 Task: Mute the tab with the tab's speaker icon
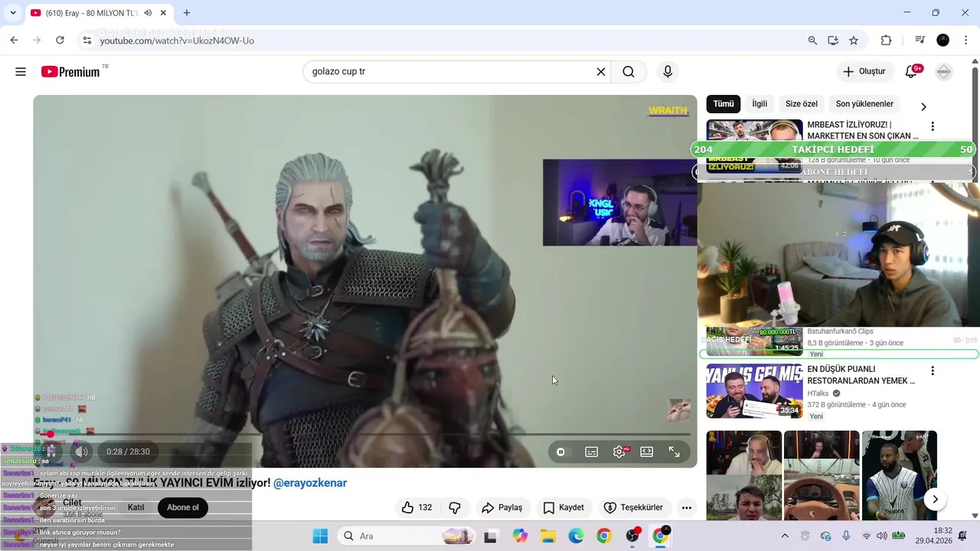click(x=148, y=13)
